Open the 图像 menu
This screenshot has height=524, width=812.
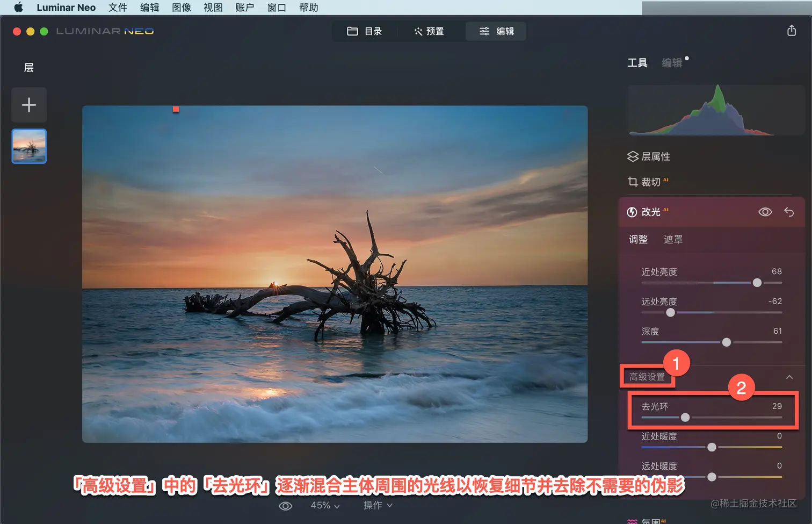click(182, 8)
